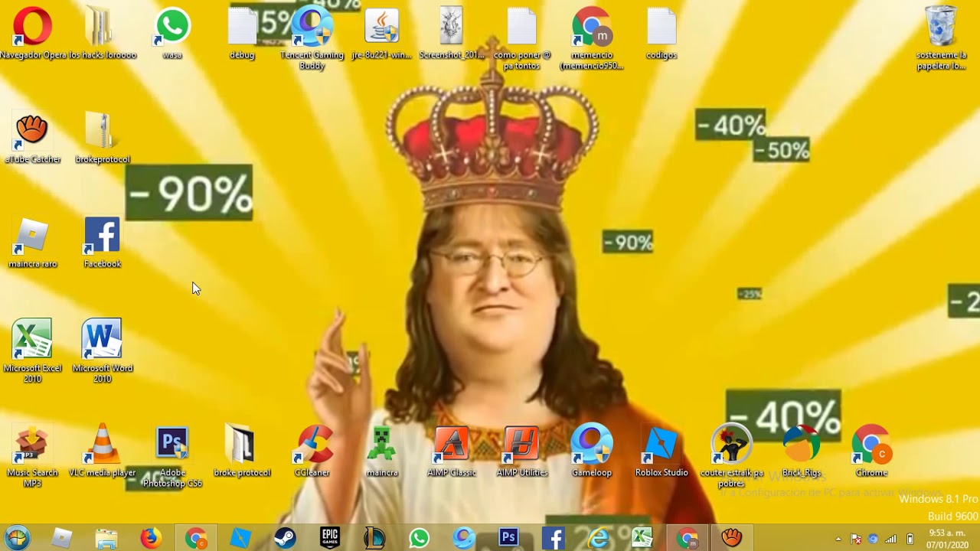Viewport: 980px width, 551px height.
Task: Open Excel from the taskbar
Action: point(642,539)
